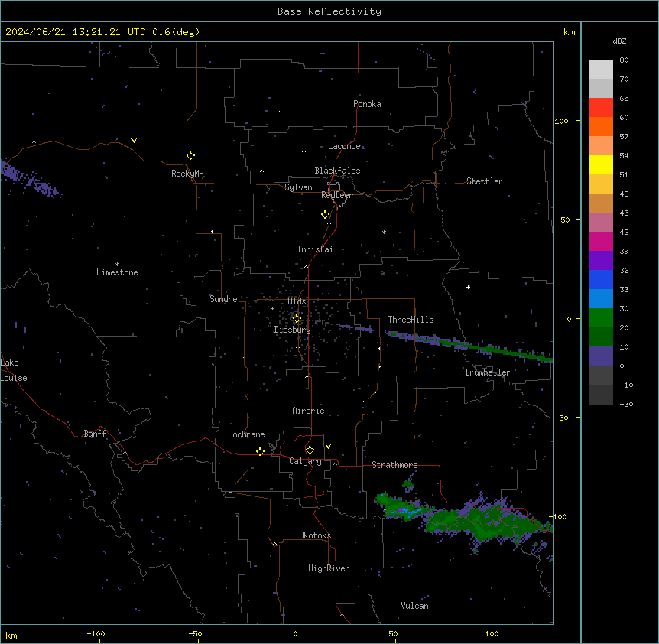Select the HighRiver label
This screenshot has height=644, width=659.
point(329,568)
